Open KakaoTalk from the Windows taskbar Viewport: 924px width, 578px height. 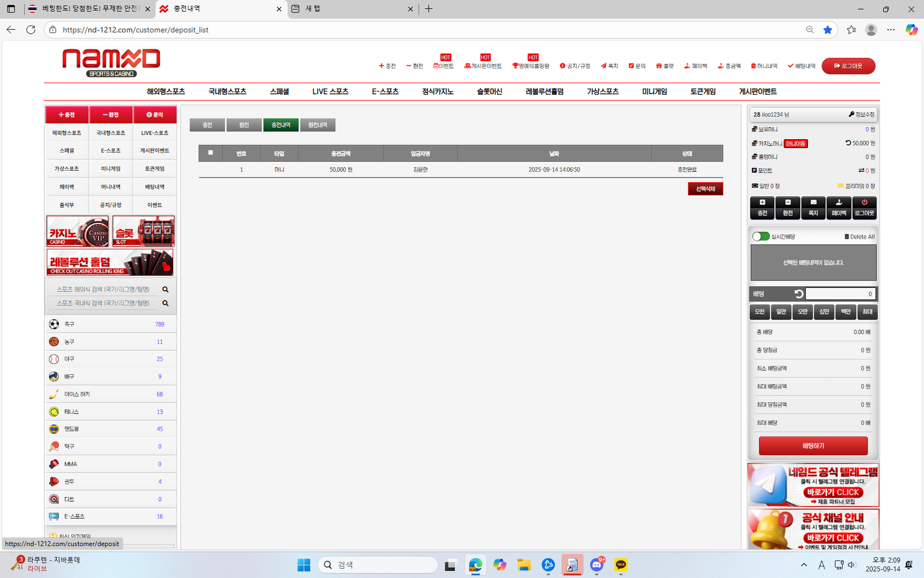tap(621, 565)
